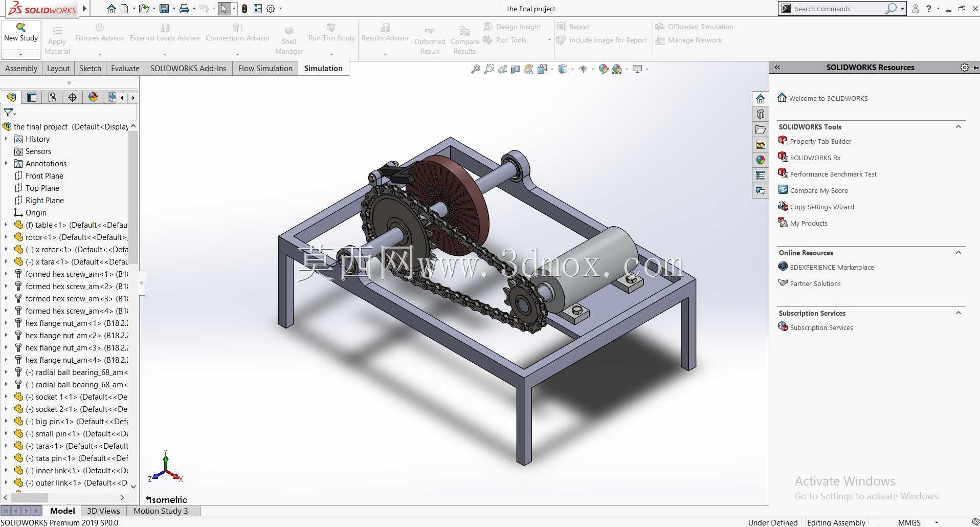Viewport: 980px width, 527px height.
Task: Switch to the Flow Simulation tab
Action: [x=265, y=69]
